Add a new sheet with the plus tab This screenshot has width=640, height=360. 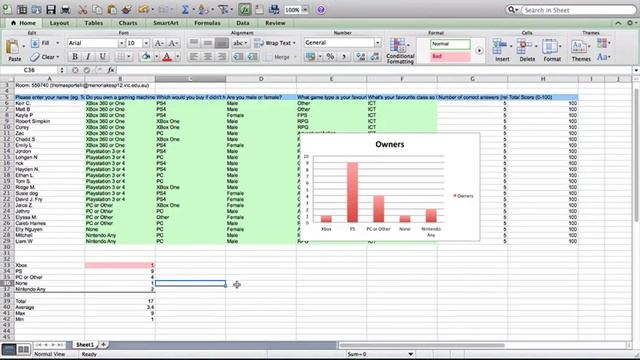pyautogui.click(x=103, y=345)
